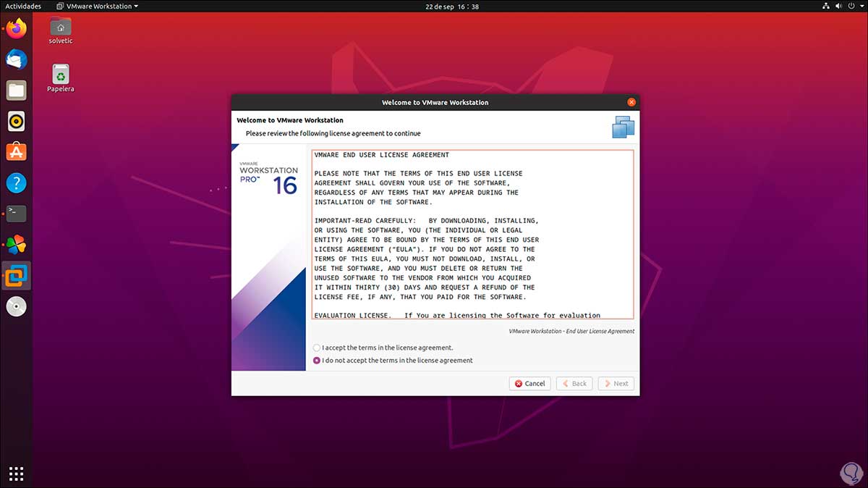The width and height of the screenshot is (868, 488).
Task: Click the Next button
Action: (x=616, y=384)
